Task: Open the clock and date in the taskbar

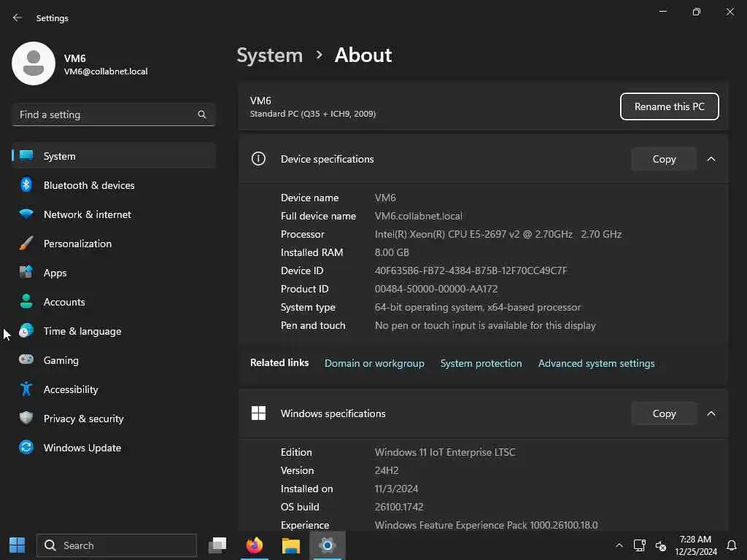Action: tap(695, 545)
